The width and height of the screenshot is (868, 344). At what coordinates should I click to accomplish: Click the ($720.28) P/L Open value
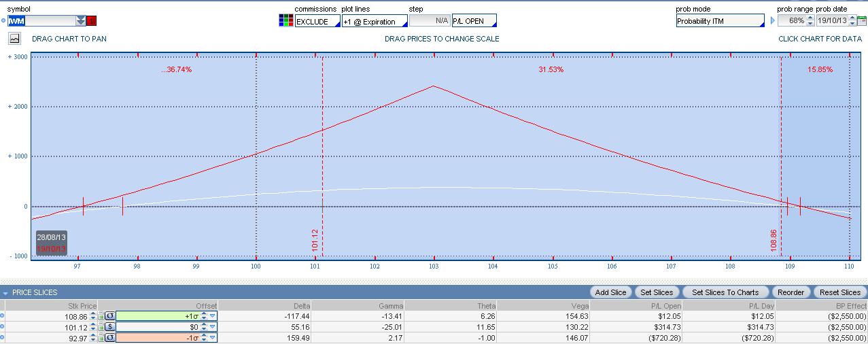coord(663,338)
